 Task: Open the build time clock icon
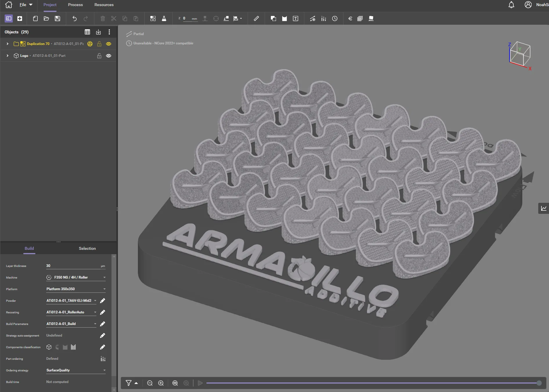[x=335, y=19]
